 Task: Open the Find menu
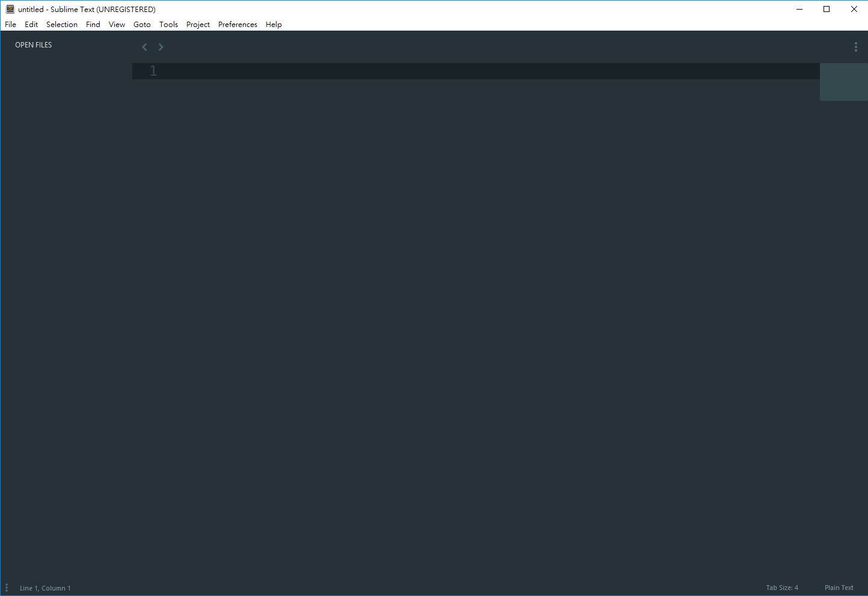93,25
